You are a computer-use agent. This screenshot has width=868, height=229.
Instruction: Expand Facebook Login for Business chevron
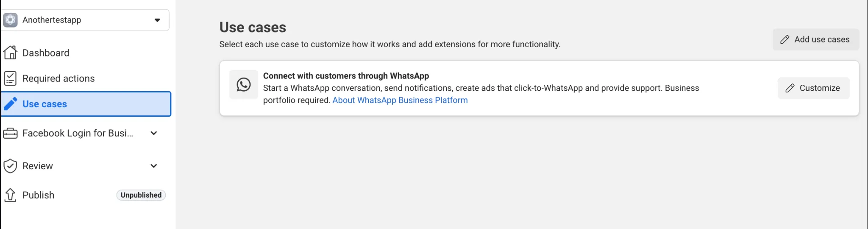(x=154, y=133)
